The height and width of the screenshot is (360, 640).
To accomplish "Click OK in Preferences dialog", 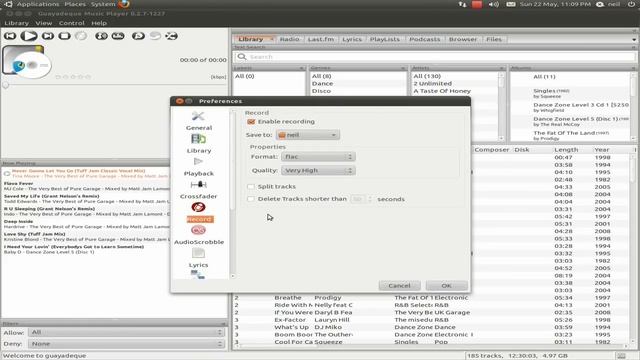I will tap(447, 286).
